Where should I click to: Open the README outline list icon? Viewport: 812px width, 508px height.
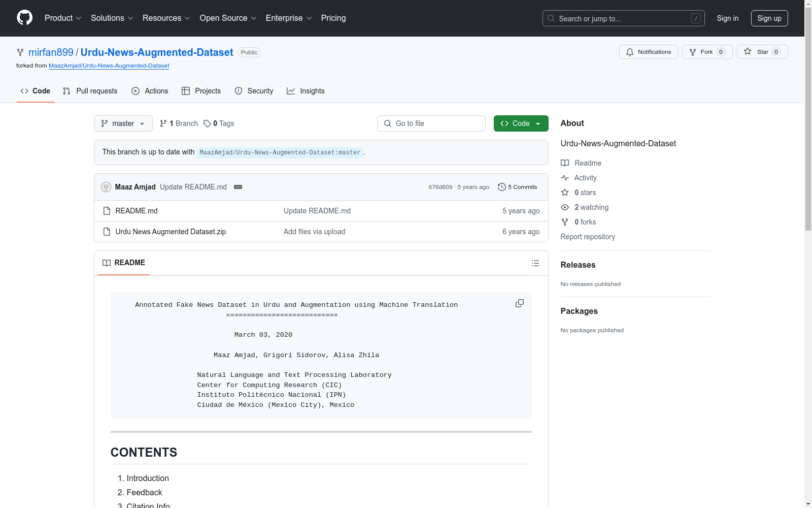(x=535, y=263)
